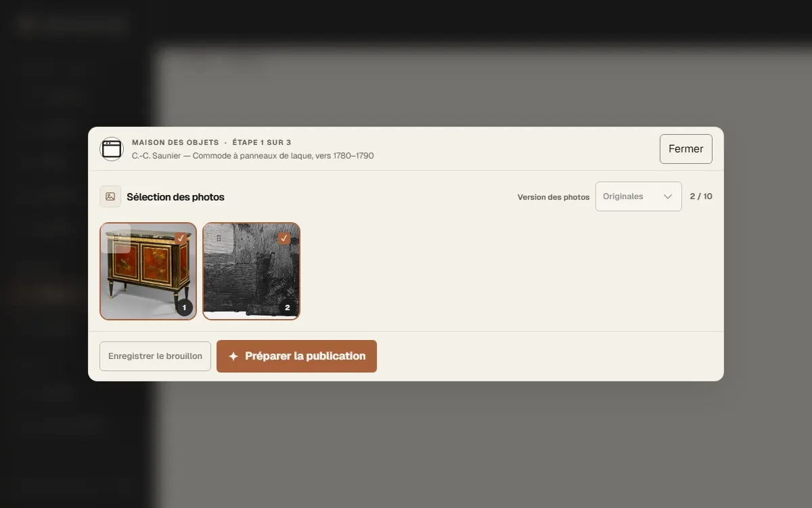Open the Originales photo version dropdown
Screen dimensions: 812x508
click(639, 196)
